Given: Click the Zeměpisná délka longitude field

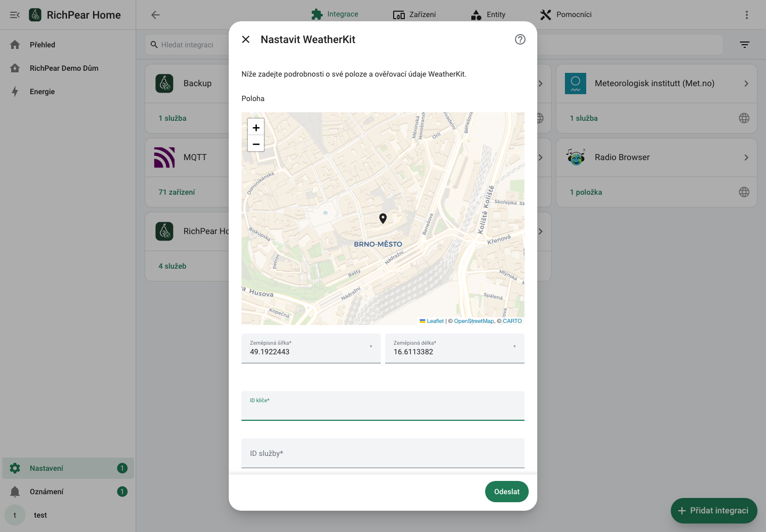Looking at the screenshot, I should 455,348.
